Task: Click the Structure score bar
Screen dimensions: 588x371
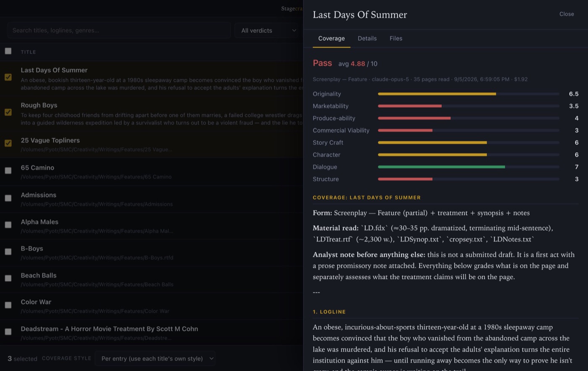Action: [x=468, y=179]
